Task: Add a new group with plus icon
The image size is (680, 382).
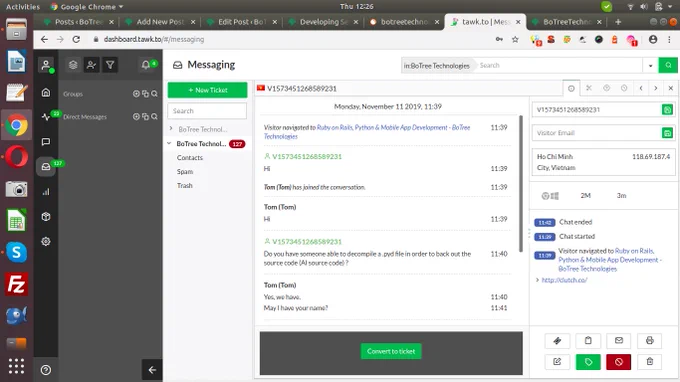Action: (x=136, y=94)
